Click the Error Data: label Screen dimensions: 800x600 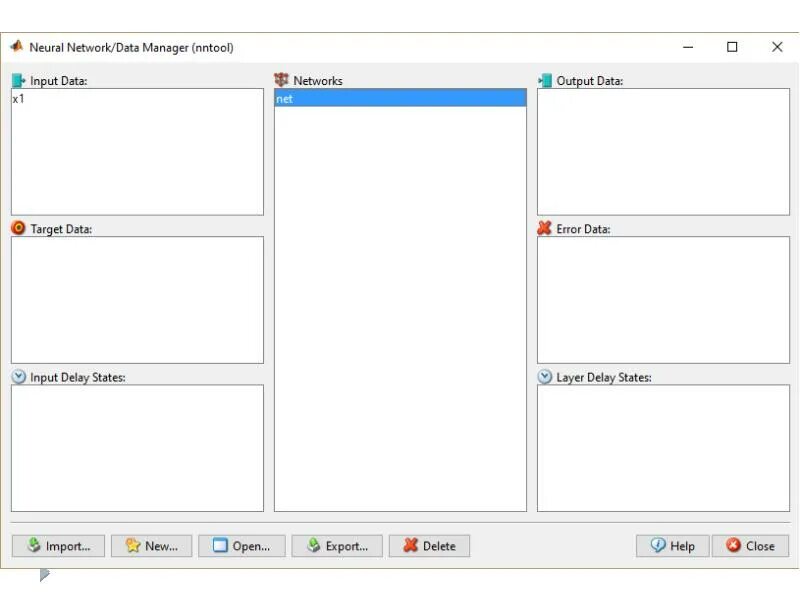pyautogui.click(x=583, y=229)
